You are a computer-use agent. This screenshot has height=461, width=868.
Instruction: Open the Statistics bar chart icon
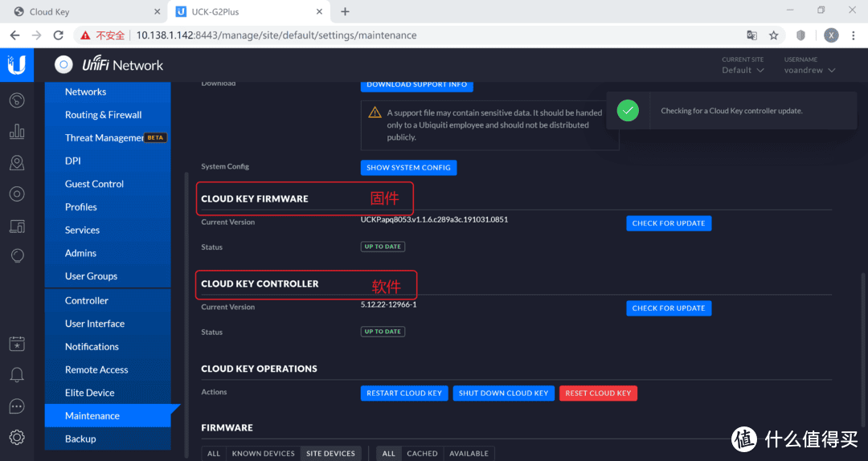(17, 131)
